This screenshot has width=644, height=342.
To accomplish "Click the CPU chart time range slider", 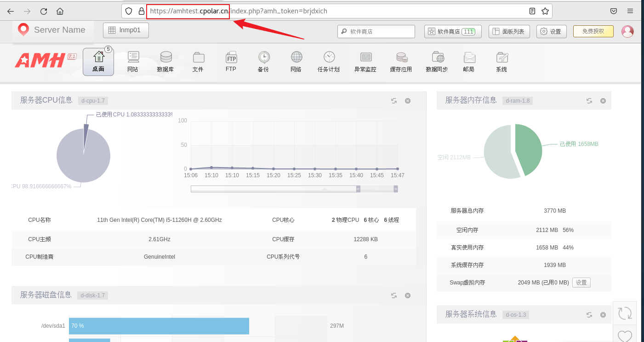I will click(294, 189).
